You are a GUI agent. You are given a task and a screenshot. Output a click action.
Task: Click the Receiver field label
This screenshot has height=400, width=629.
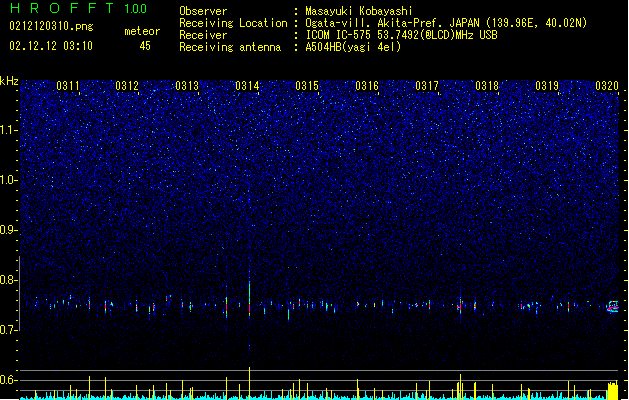(x=203, y=35)
